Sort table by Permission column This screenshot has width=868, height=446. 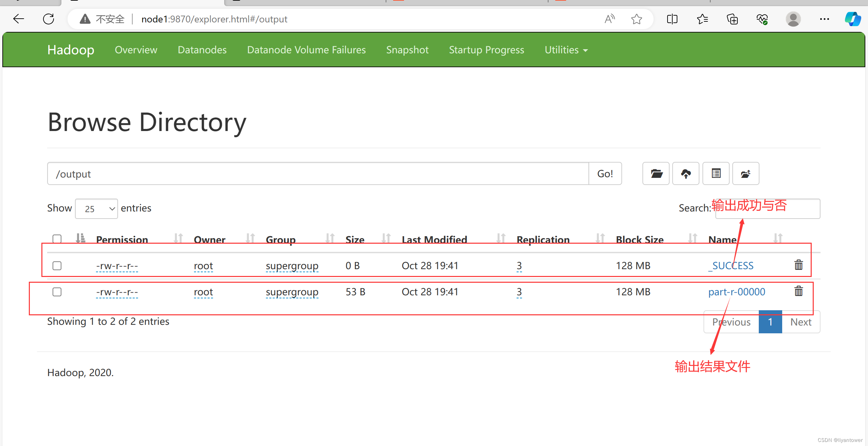click(178, 238)
